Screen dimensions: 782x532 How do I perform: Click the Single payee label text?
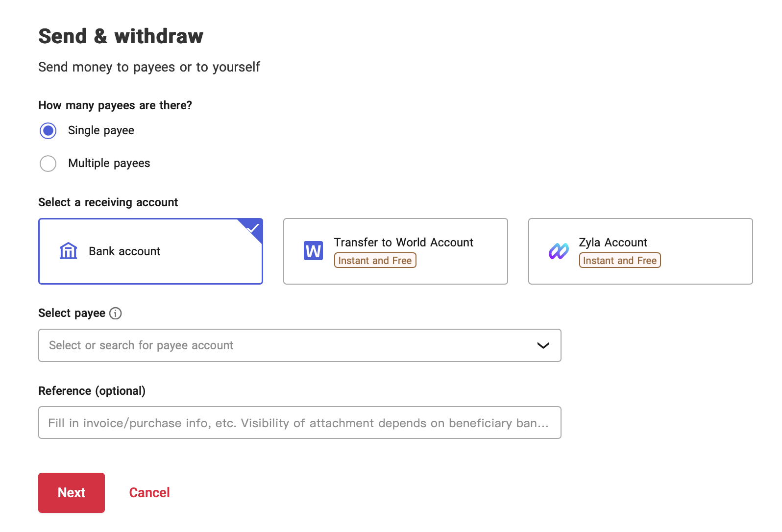click(101, 131)
